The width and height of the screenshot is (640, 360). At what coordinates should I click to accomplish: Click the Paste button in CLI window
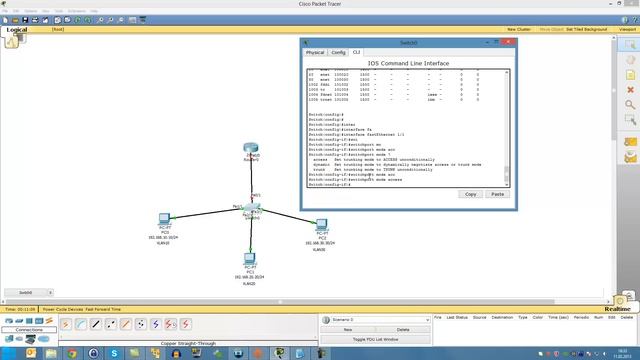[x=497, y=194]
